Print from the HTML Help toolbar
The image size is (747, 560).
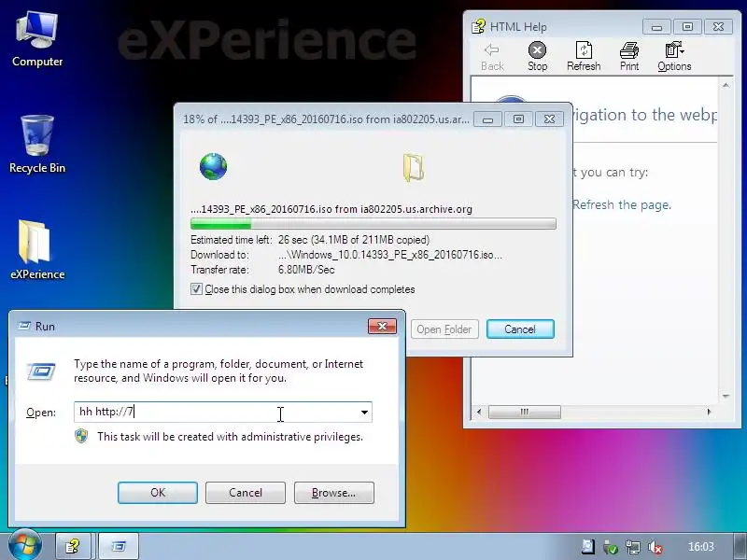pyautogui.click(x=629, y=57)
